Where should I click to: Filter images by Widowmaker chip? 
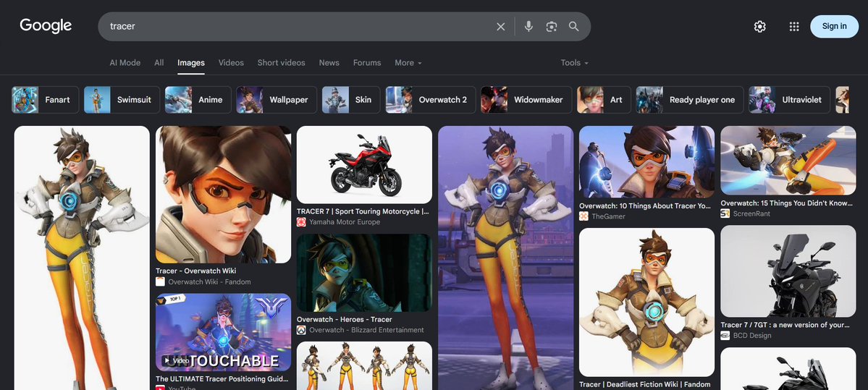(526, 100)
